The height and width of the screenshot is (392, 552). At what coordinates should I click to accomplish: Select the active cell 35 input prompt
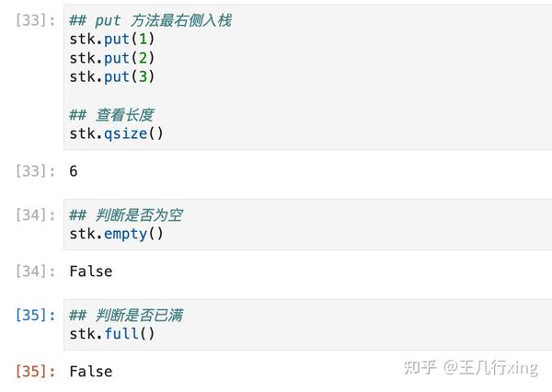tap(36, 316)
